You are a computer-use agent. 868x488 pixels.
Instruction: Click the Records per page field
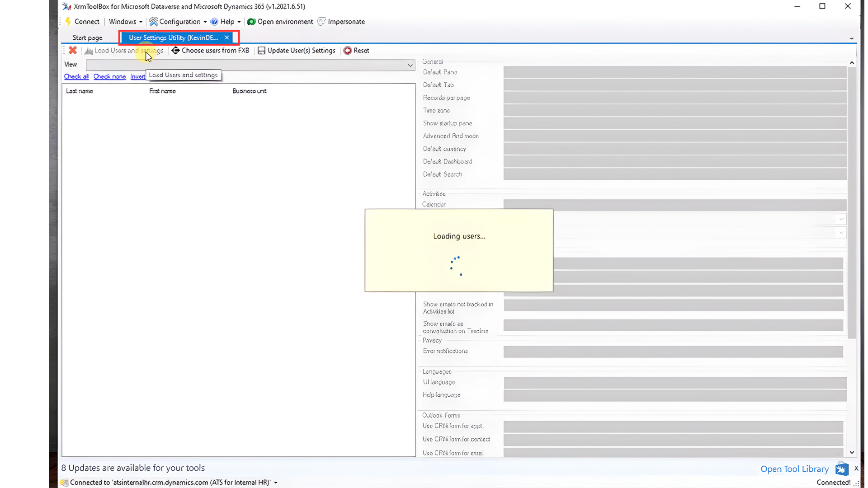point(675,98)
